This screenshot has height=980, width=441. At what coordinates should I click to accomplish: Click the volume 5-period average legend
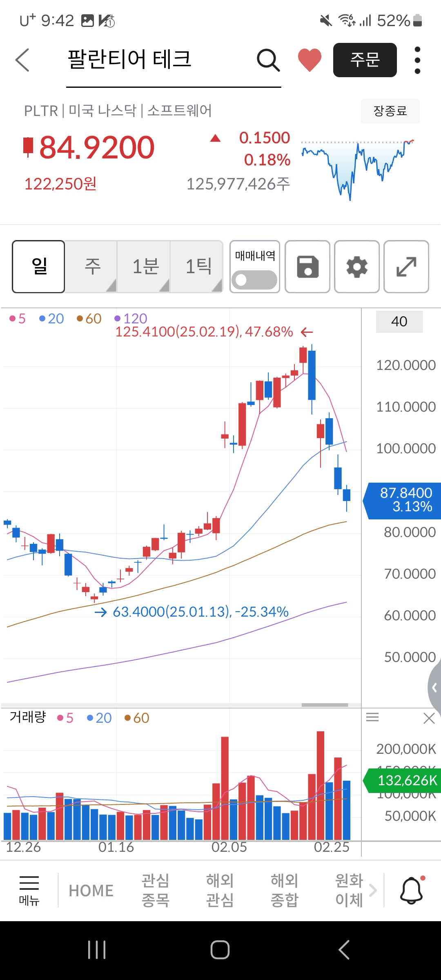[65, 718]
